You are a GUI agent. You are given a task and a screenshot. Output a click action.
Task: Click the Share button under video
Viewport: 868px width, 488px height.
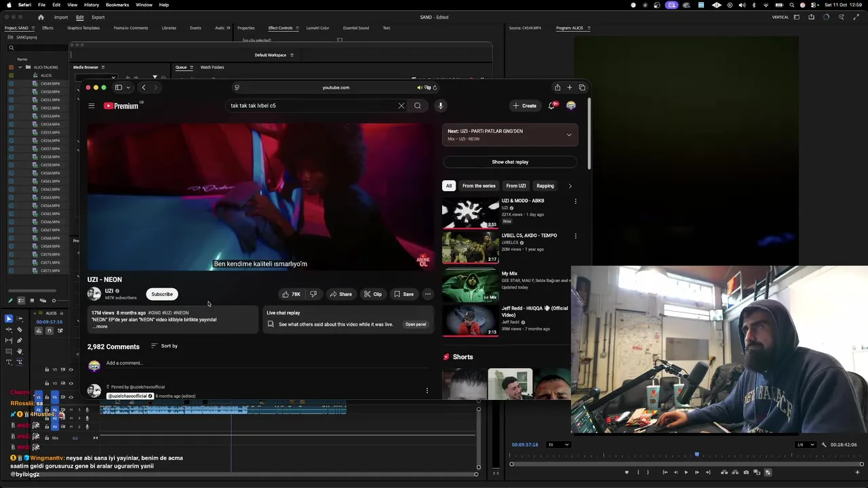click(x=340, y=294)
